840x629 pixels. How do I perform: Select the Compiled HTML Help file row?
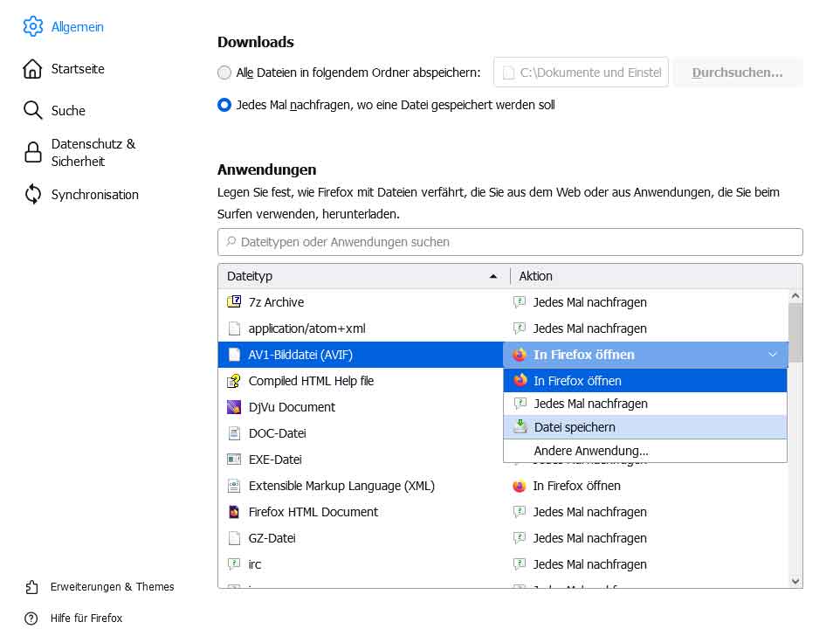[x=361, y=381]
